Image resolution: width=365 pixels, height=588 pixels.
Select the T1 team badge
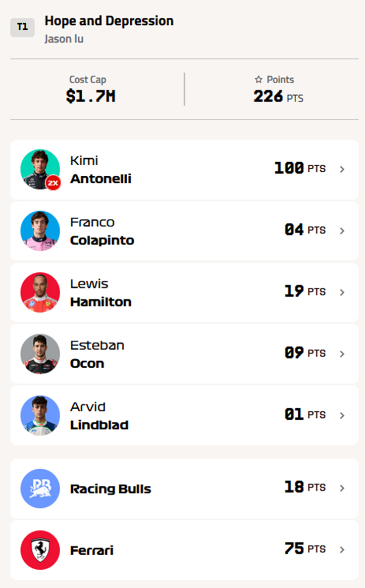22,27
